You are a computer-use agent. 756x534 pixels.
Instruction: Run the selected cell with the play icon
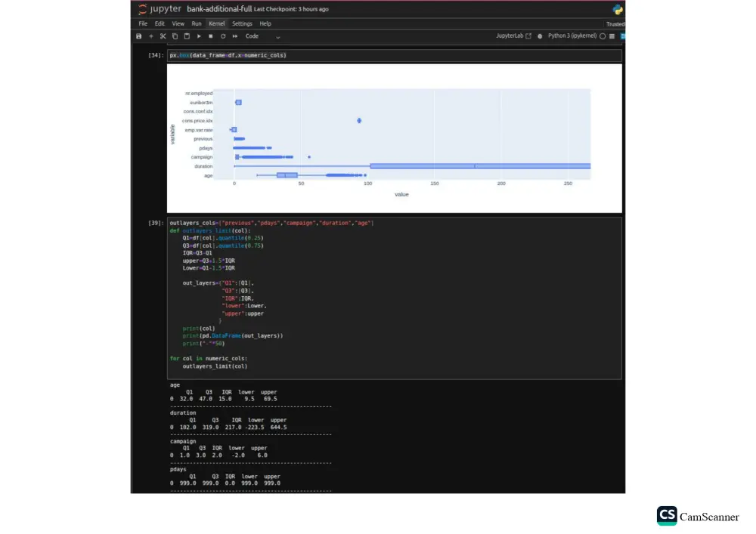(x=198, y=35)
